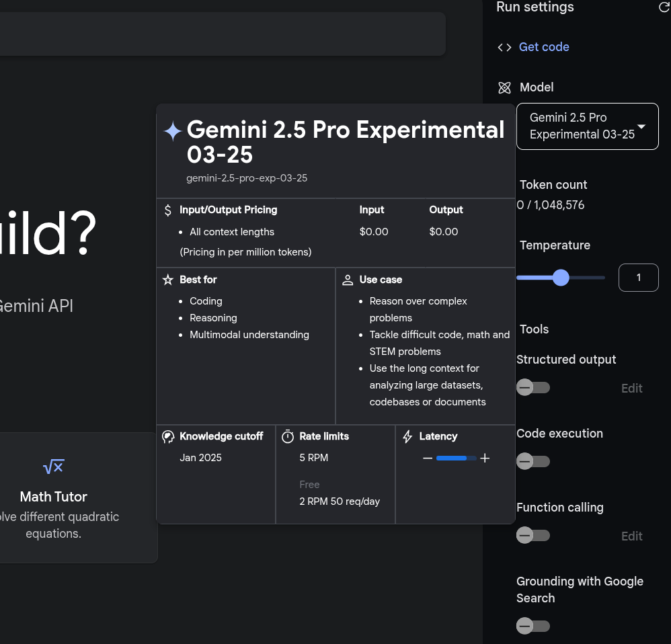Click Edit next to Function calling

tap(631, 536)
